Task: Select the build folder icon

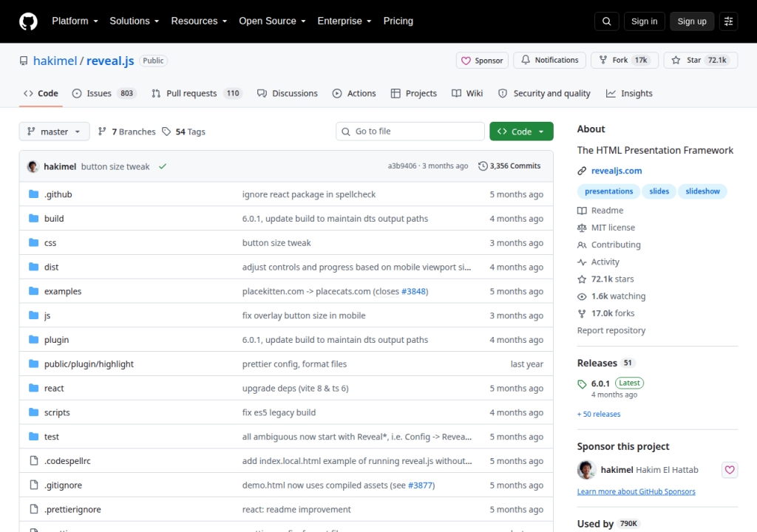Action: point(33,218)
